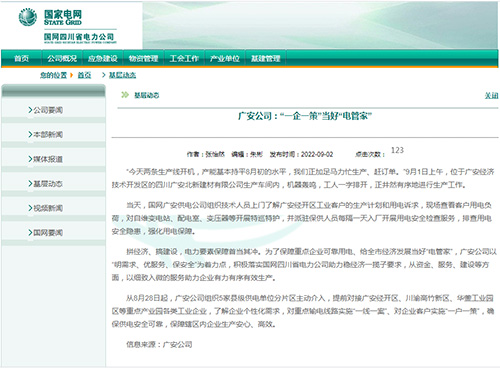Viewport: 500px width, 370px height.
Task: Click the article title 广安公司 “一企一策”
Action: [x=305, y=116]
